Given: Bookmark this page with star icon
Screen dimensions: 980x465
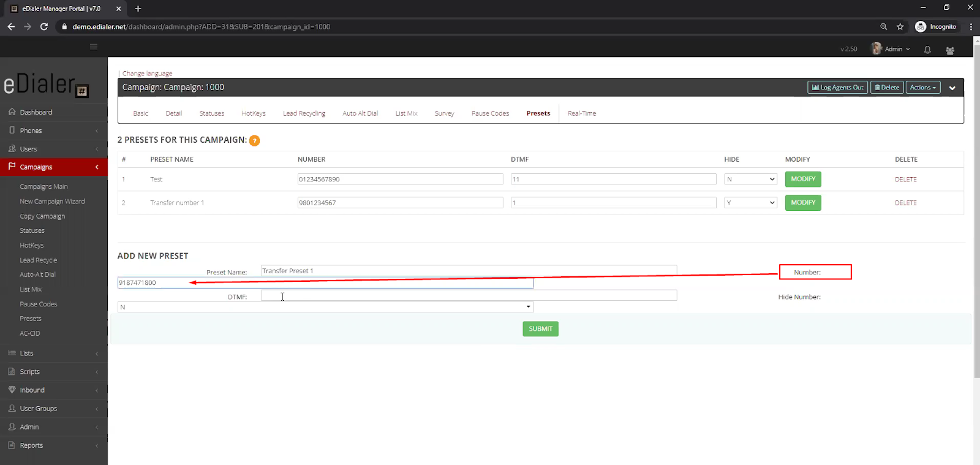Looking at the screenshot, I should 900,26.
